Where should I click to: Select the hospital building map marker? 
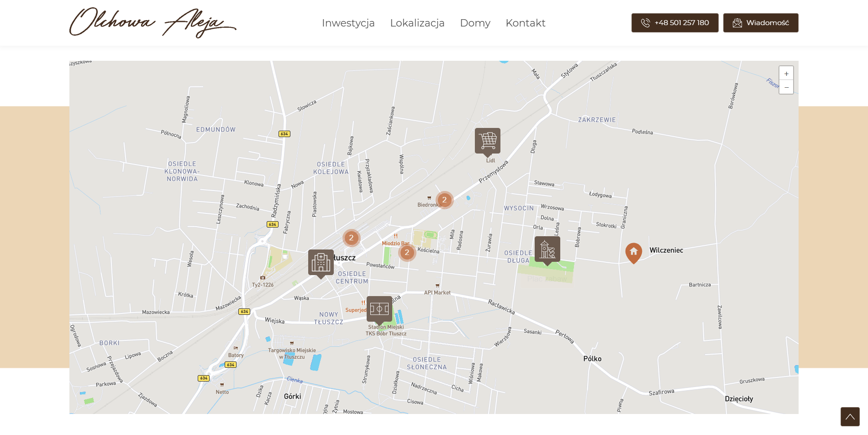321,263
